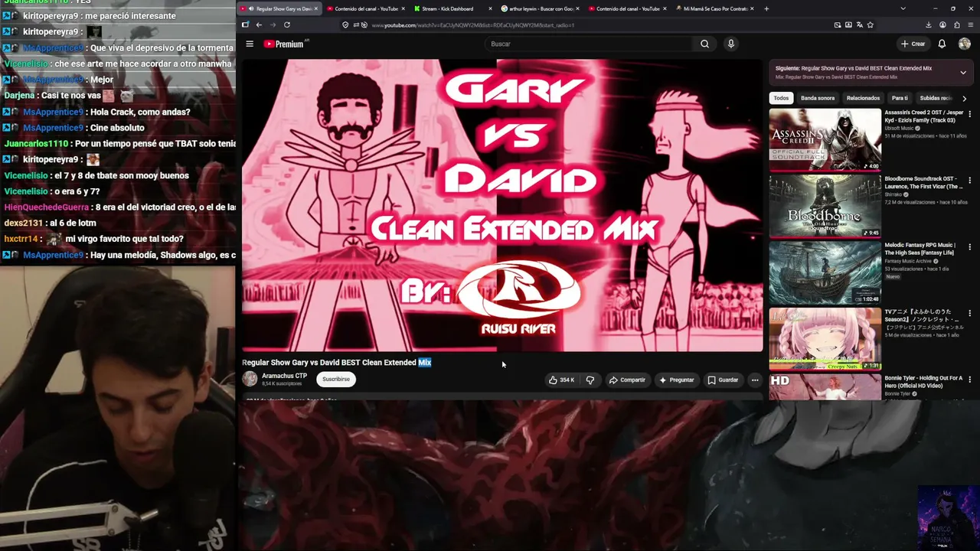The width and height of the screenshot is (980, 551).
Task: Select the Banda sonora filter chip
Action: click(818, 98)
